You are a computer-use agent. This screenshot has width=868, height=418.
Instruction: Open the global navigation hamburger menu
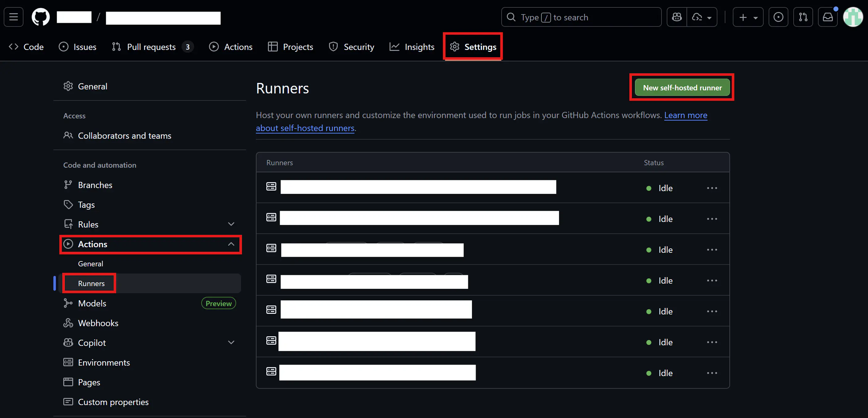pos(13,17)
